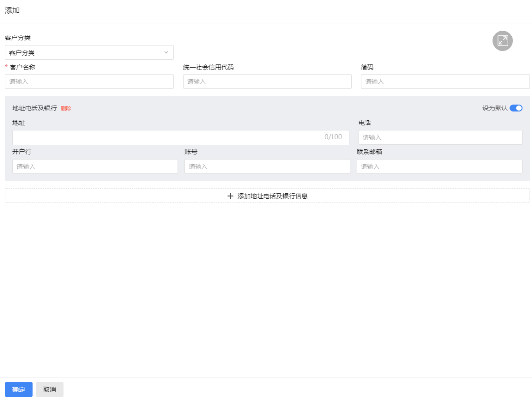The image size is (532, 398).
Task: Click the 电话 input field
Action: (440, 137)
